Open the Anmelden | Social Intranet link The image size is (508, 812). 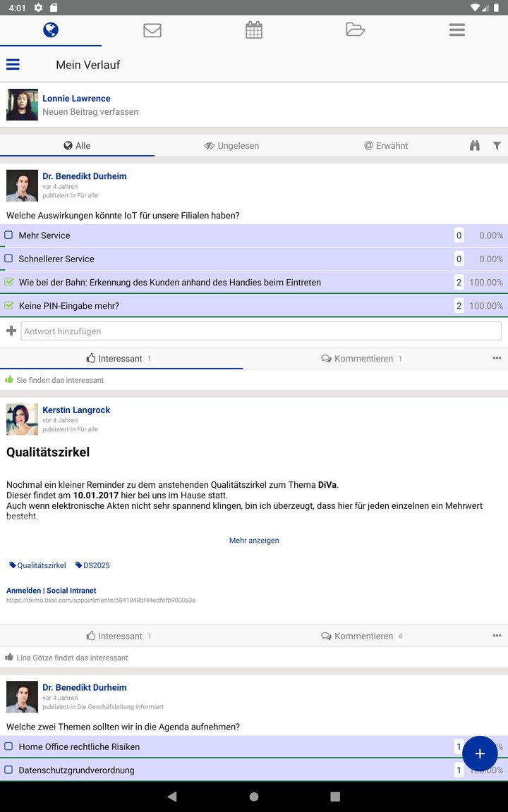[52, 591]
